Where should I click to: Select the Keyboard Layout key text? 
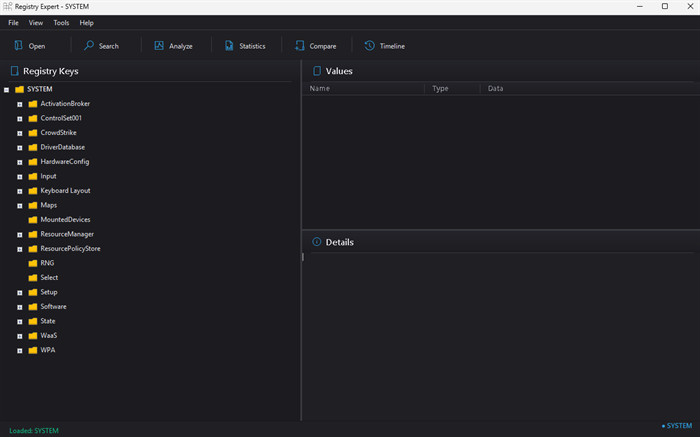point(65,191)
